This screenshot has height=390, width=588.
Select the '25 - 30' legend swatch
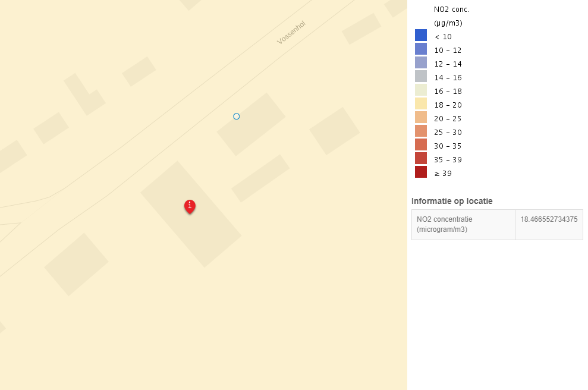421,131
